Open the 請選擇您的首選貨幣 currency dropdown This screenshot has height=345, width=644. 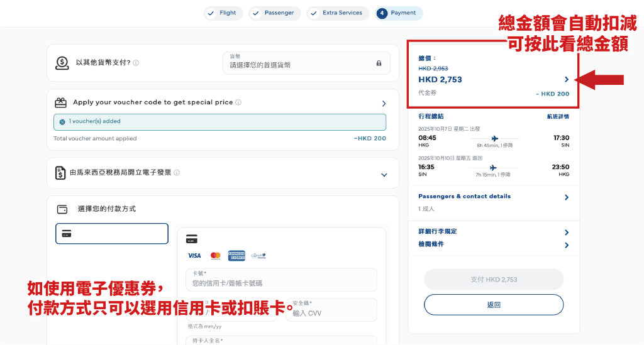[x=306, y=63]
